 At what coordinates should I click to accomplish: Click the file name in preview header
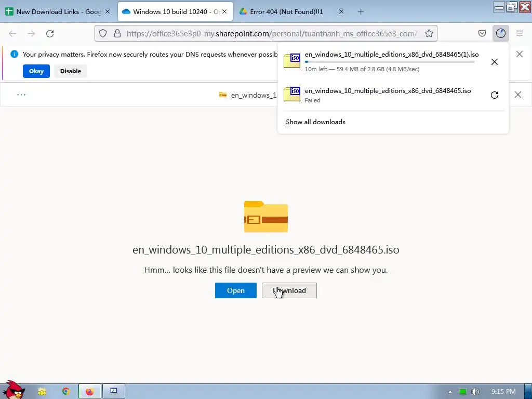(254, 96)
